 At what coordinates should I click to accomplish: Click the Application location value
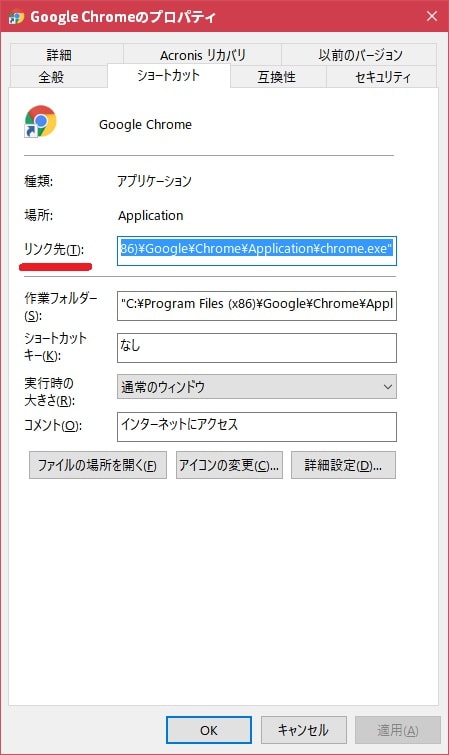pos(151,215)
